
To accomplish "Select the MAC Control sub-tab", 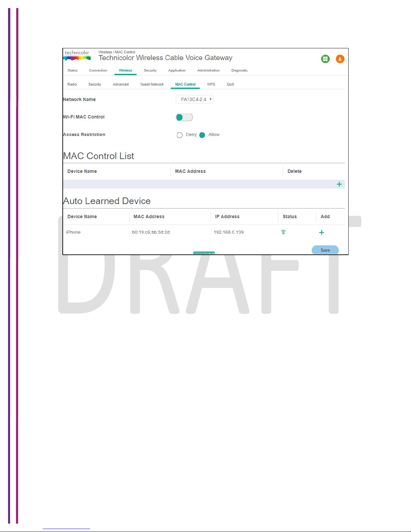I will pos(185,84).
